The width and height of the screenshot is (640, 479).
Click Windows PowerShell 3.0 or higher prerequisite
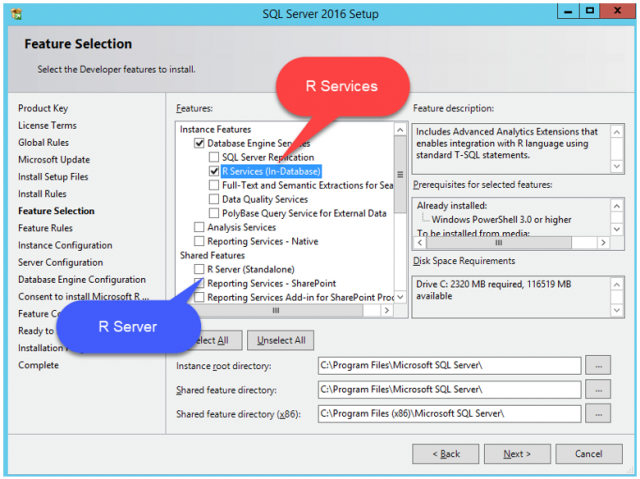coord(501,220)
